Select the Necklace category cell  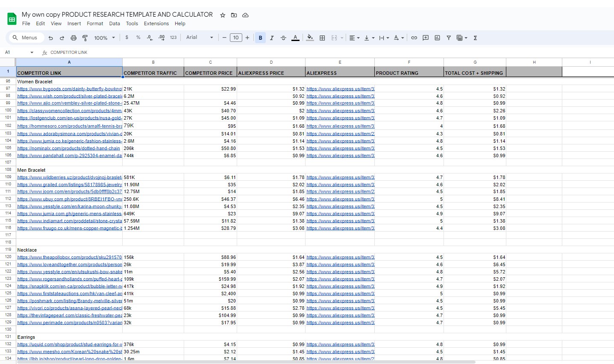(x=69, y=250)
